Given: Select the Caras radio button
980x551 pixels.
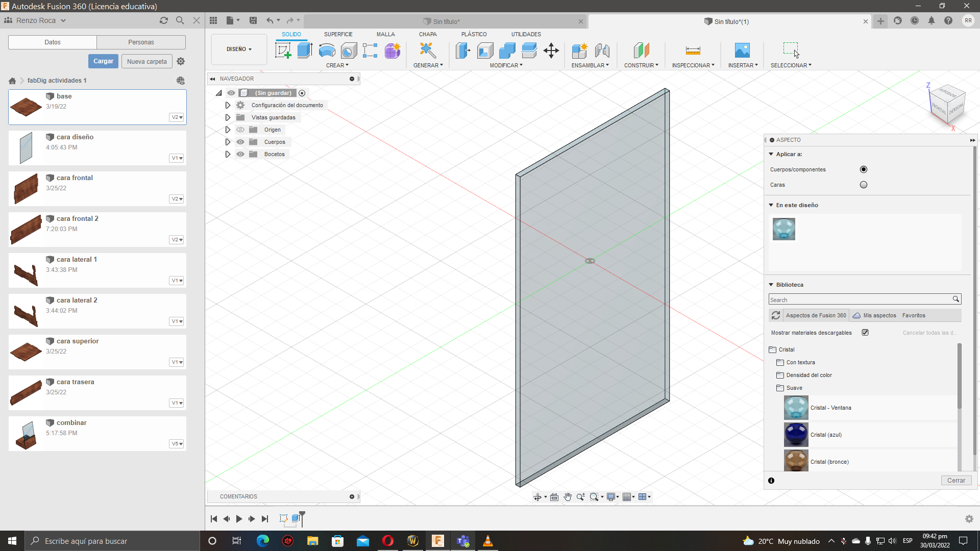Looking at the screenshot, I should click(x=863, y=185).
